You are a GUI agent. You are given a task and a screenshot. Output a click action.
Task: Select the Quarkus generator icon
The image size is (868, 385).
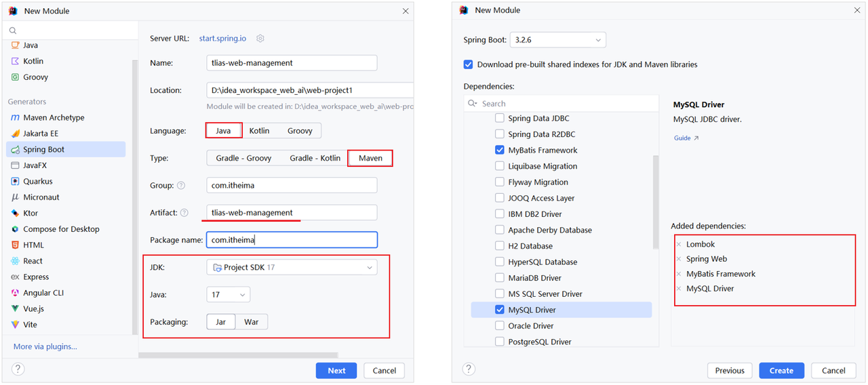(x=15, y=182)
